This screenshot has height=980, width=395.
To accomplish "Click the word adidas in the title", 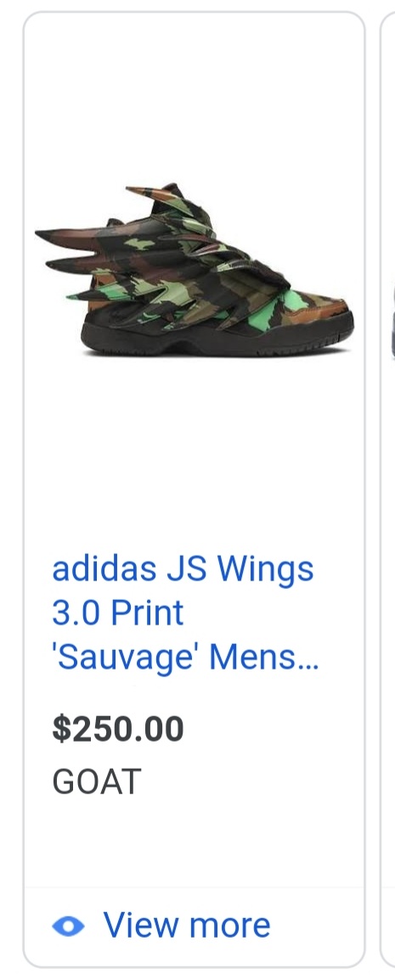I will click(95, 568).
